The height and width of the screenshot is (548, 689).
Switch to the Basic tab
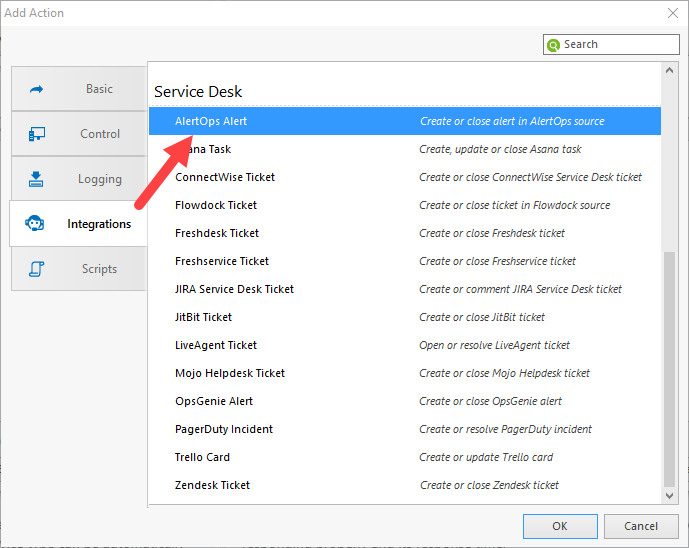pyautogui.click(x=79, y=89)
